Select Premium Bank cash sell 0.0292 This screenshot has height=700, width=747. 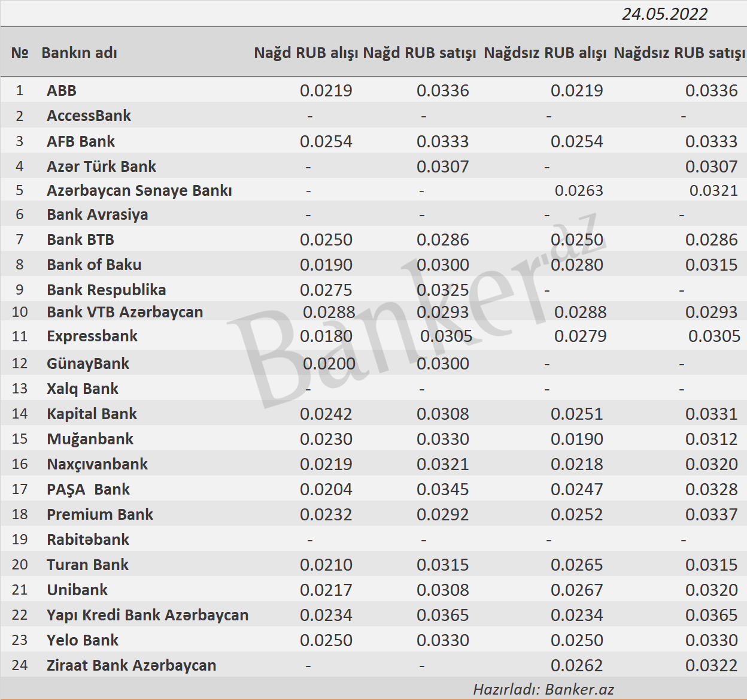pyautogui.click(x=443, y=514)
